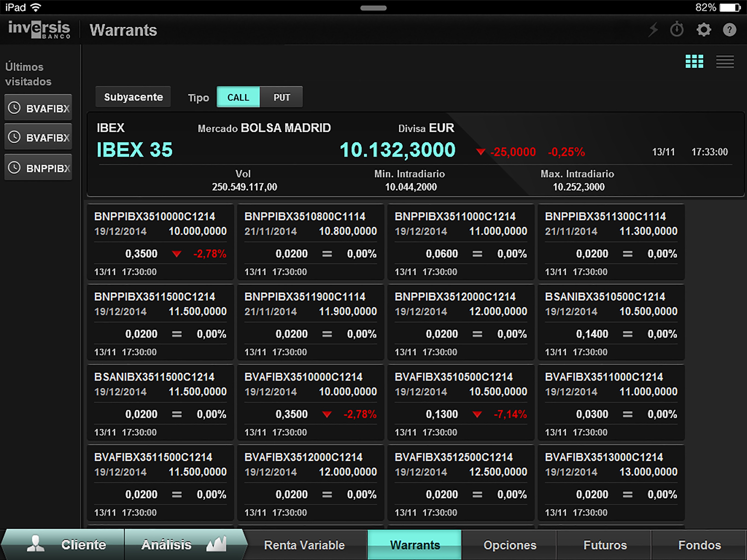747x560 pixels.
Task: Open warrant BNPPIBX3510000C1214
Action: pyautogui.click(x=161, y=242)
